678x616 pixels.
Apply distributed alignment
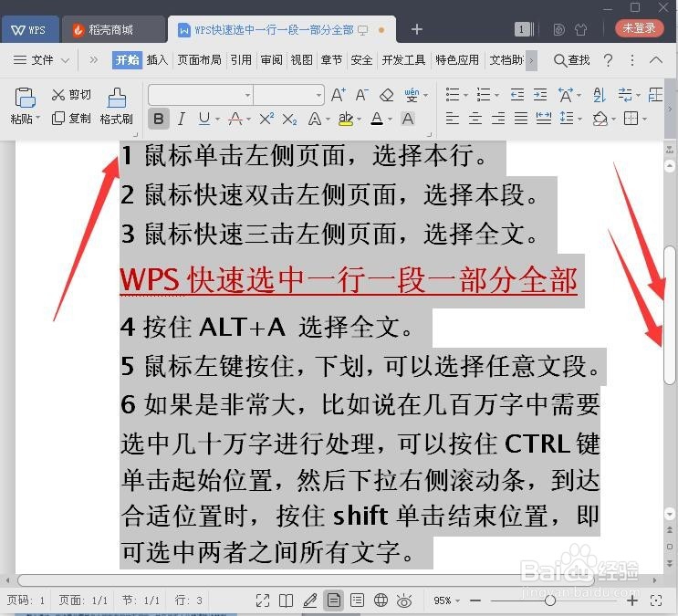click(544, 118)
